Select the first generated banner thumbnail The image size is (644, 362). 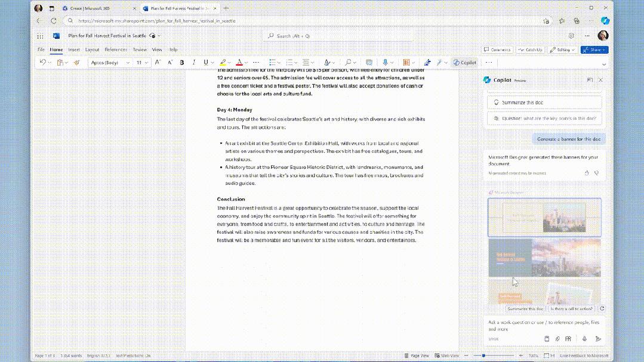pyautogui.click(x=544, y=217)
